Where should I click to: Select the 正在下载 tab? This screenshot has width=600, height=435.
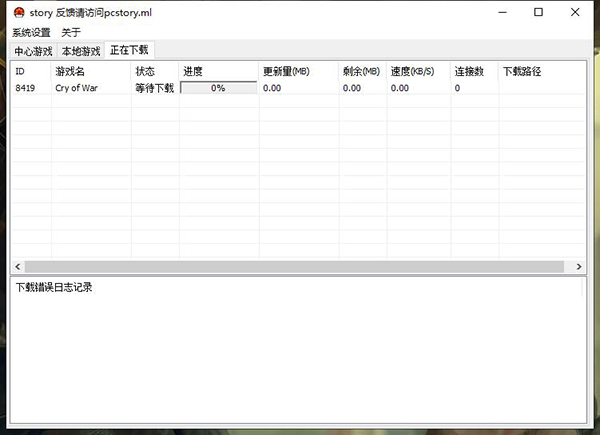[130, 50]
